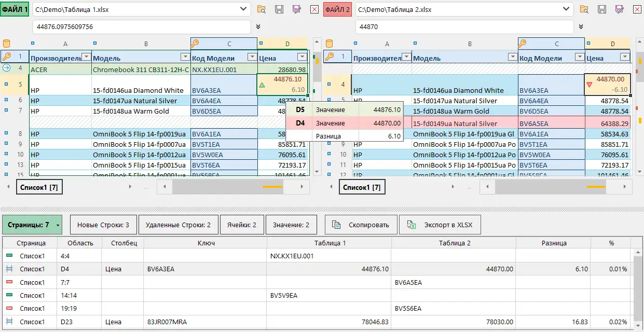Open the Модель filter dropdown in File 2
The width and height of the screenshot is (644, 332).
tap(512, 57)
